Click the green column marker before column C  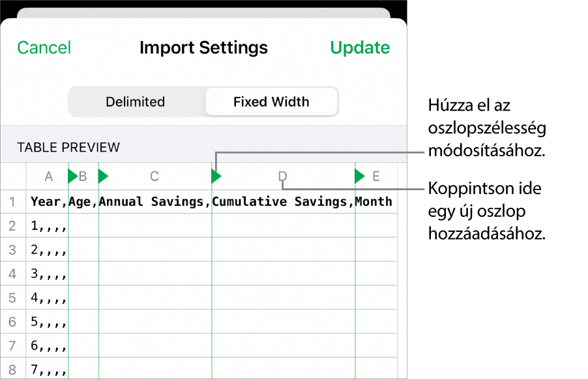point(102,176)
